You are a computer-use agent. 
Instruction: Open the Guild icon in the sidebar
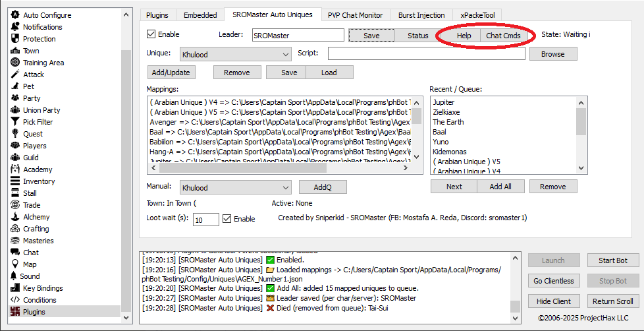point(14,158)
